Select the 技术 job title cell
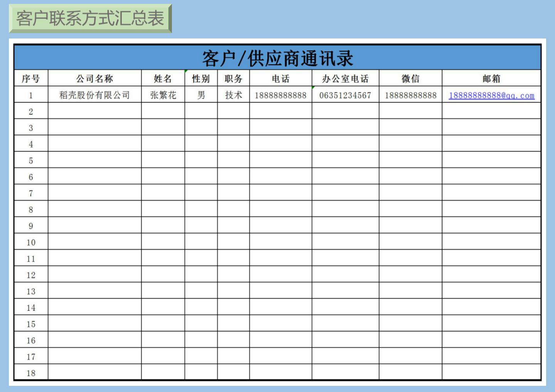Screen dimensions: 555x392 pyautogui.click(x=234, y=95)
